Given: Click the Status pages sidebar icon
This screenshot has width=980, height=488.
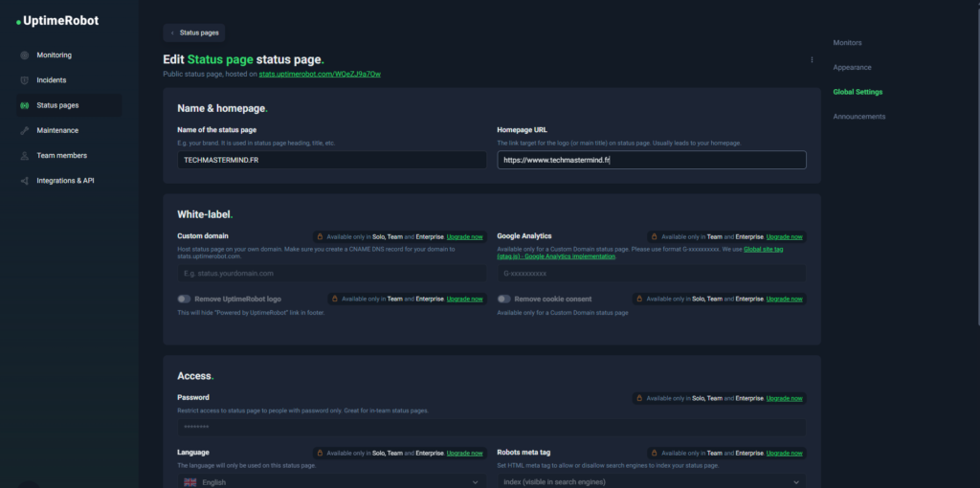Looking at the screenshot, I should coord(24,105).
